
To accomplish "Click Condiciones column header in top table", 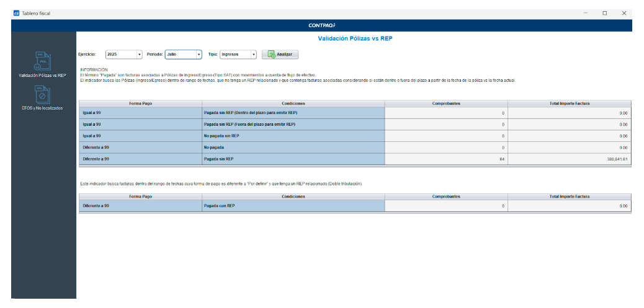I will coord(293,103).
